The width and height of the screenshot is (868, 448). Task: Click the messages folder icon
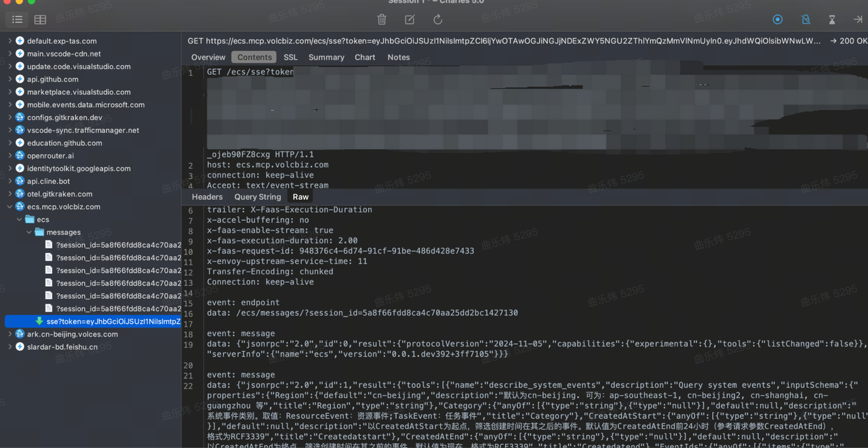pyautogui.click(x=39, y=232)
